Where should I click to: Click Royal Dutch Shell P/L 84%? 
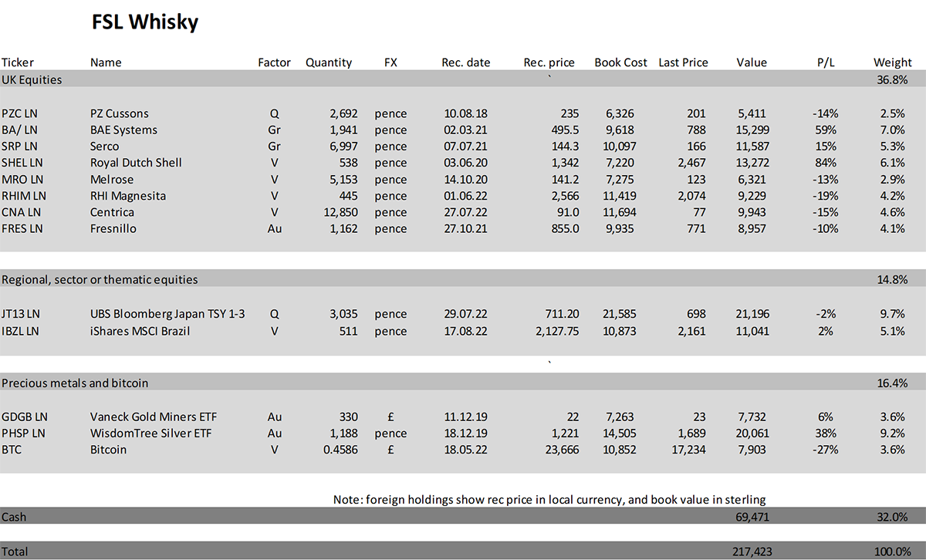coord(826,163)
